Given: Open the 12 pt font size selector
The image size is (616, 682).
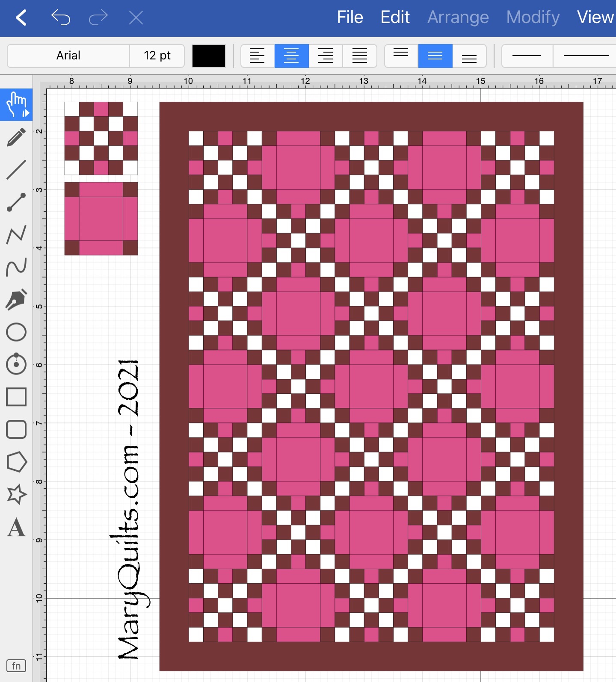Looking at the screenshot, I should (x=157, y=56).
